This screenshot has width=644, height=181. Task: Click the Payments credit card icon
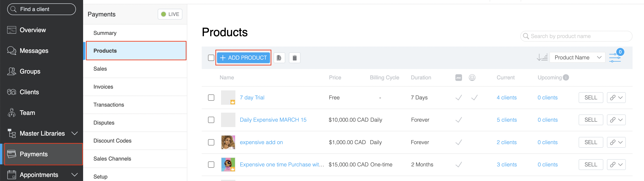(x=11, y=154)
